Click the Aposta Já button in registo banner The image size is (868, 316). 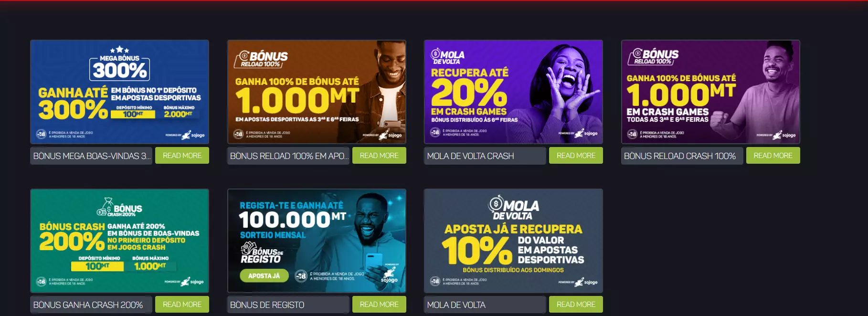tap(264, 276)
